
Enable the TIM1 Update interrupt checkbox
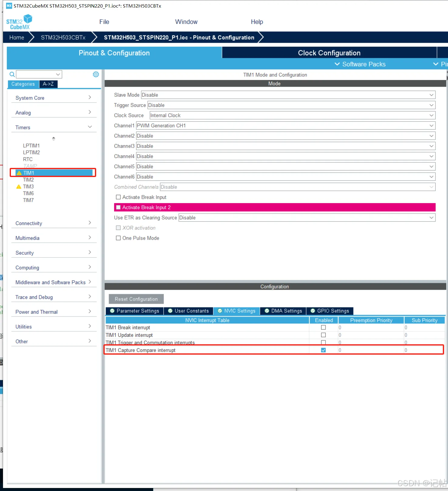(x=323, y=335)
